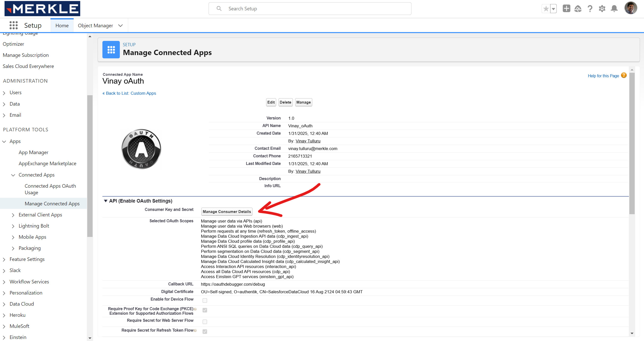Open the App Launcher grid icon
The height and width of the screenshot is (341, 644).
(14, 25)
